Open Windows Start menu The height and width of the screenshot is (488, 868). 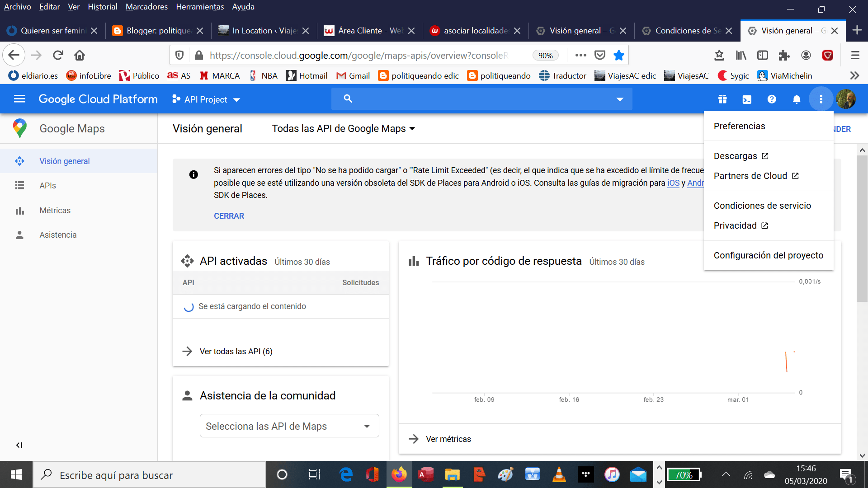coord(16,474)
